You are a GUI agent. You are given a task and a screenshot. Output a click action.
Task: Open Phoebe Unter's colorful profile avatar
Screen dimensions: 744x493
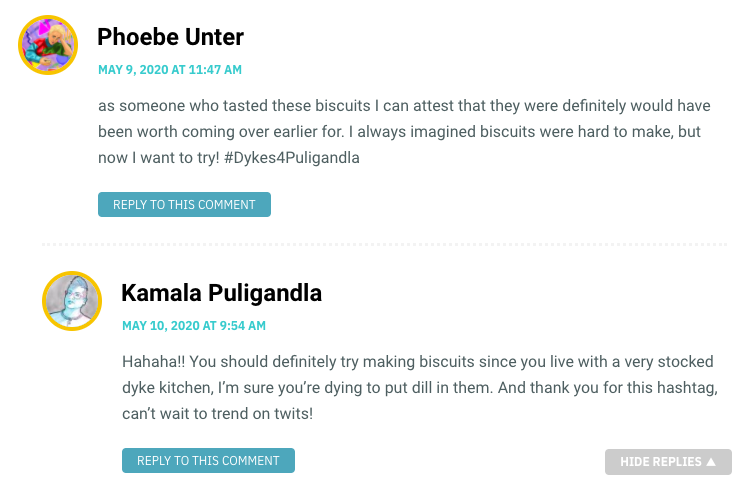[x=48, y=45]
